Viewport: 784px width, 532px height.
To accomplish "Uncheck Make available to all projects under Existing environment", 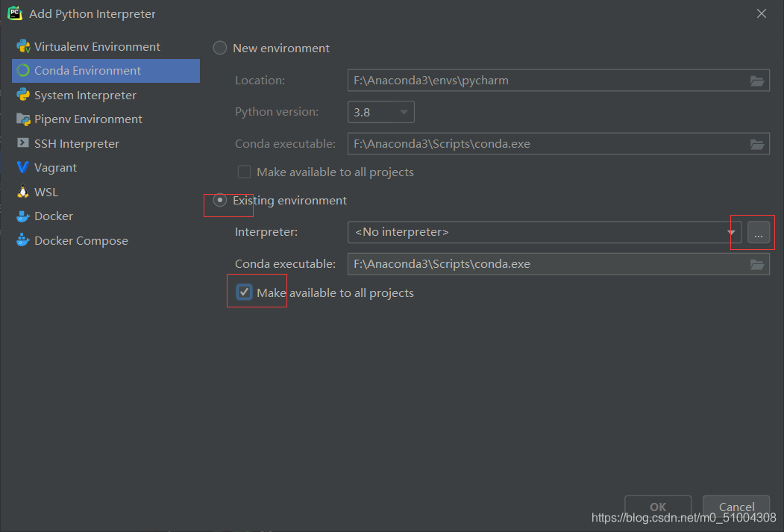I will (244, 292).
